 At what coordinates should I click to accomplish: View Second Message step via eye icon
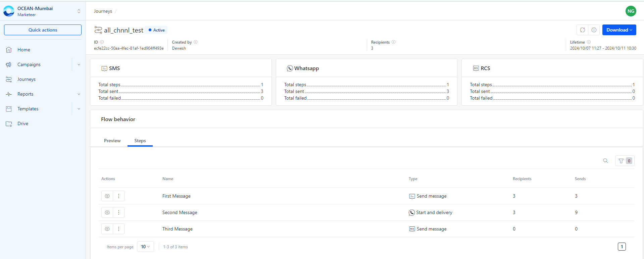[107, 212]
